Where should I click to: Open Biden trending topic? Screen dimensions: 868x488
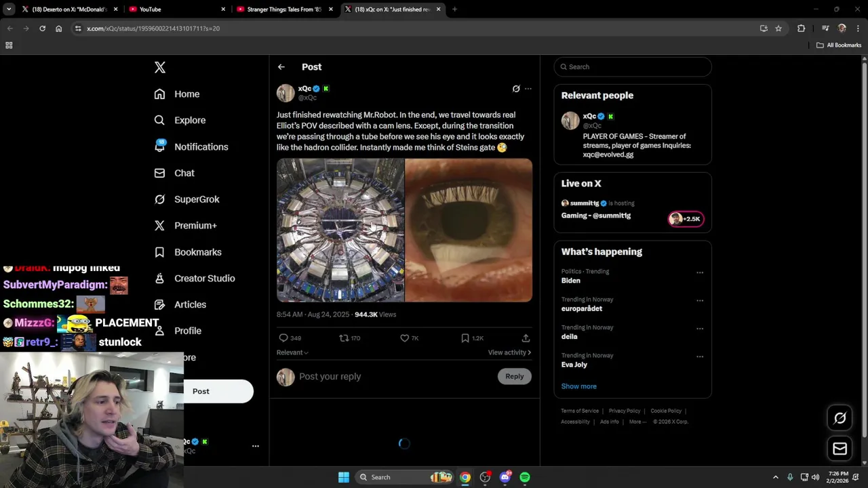tap(571, 281)
